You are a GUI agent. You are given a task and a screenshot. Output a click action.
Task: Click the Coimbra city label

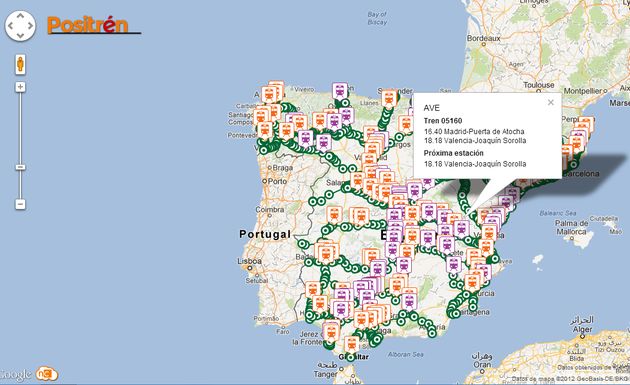point(270,210)
